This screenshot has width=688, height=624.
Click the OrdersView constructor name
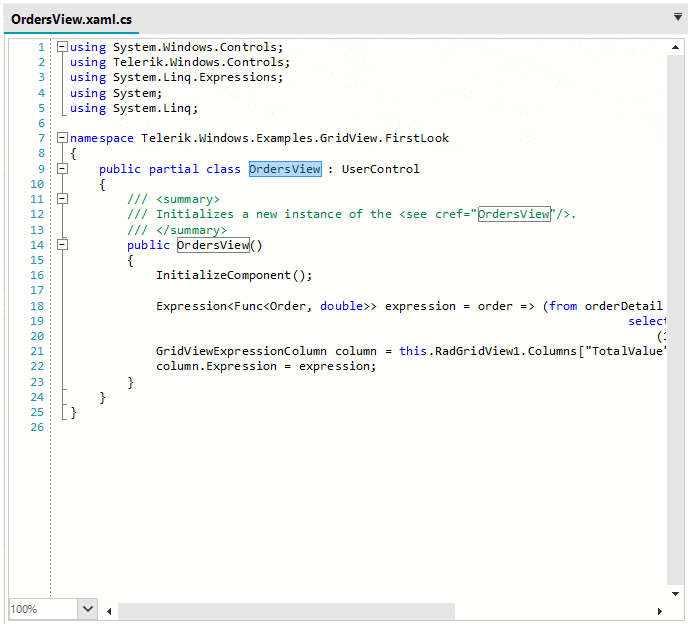[213, 245]
